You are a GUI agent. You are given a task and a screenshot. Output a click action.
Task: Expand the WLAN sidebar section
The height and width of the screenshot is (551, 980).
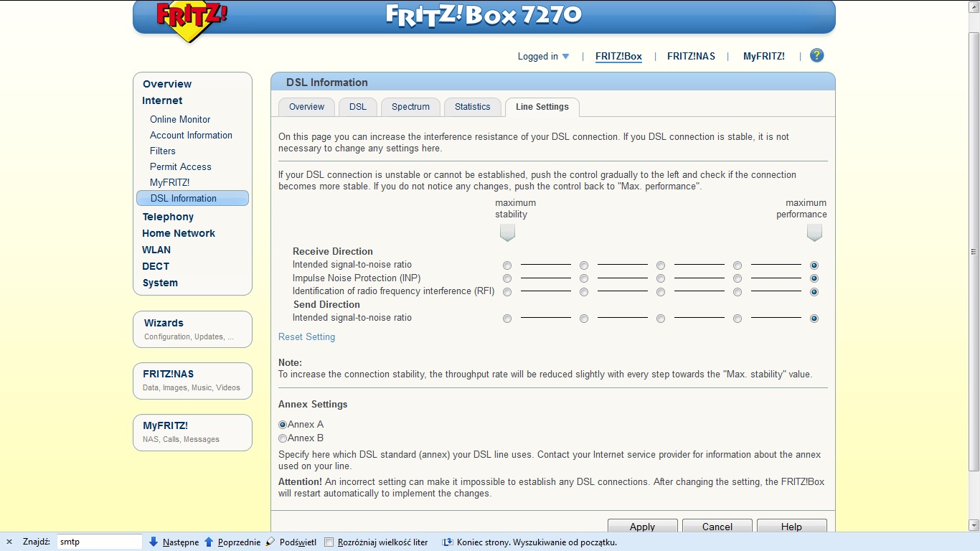coord(156,250)
